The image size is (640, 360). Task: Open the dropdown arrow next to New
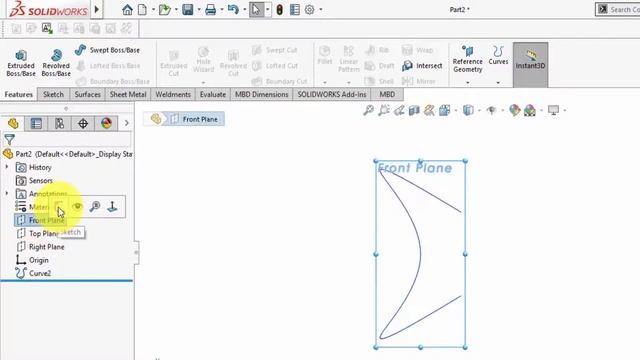click(153, 9)
